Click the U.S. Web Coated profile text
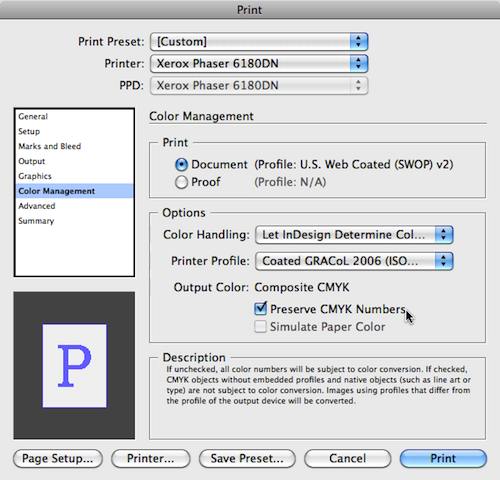This screenshot has height=480, width=500. coord(354,165)
